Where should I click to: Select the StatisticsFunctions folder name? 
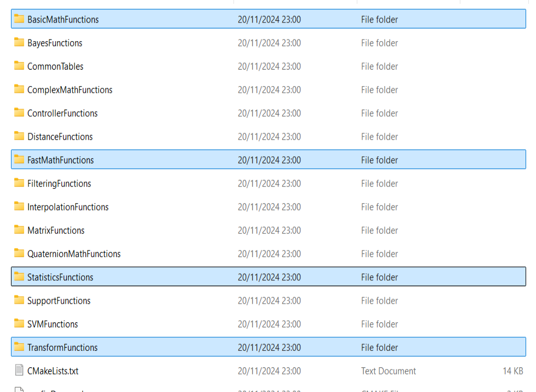click(x=60, y=277)
